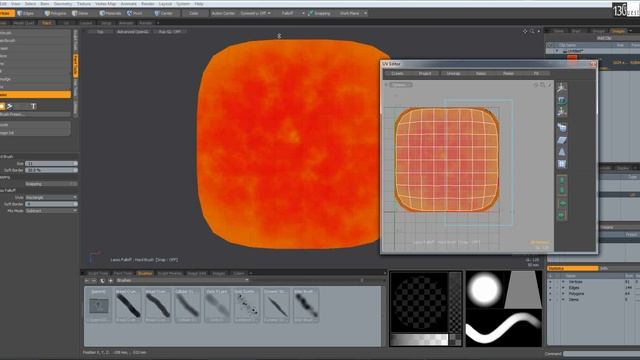Screen dimensions: 640x360
Task: Open the UV Editor viewport map dropdown
Action: coord(400,85)
